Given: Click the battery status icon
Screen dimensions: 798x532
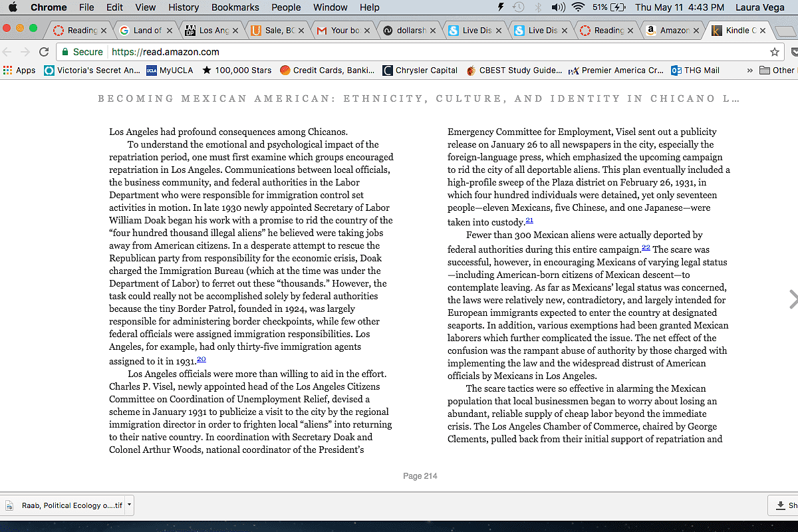Looking at the screenshot, I should click(x=618, y=7).
